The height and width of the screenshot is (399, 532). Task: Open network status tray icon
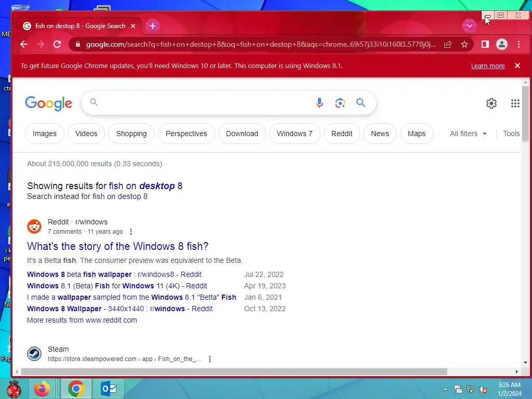471,389
